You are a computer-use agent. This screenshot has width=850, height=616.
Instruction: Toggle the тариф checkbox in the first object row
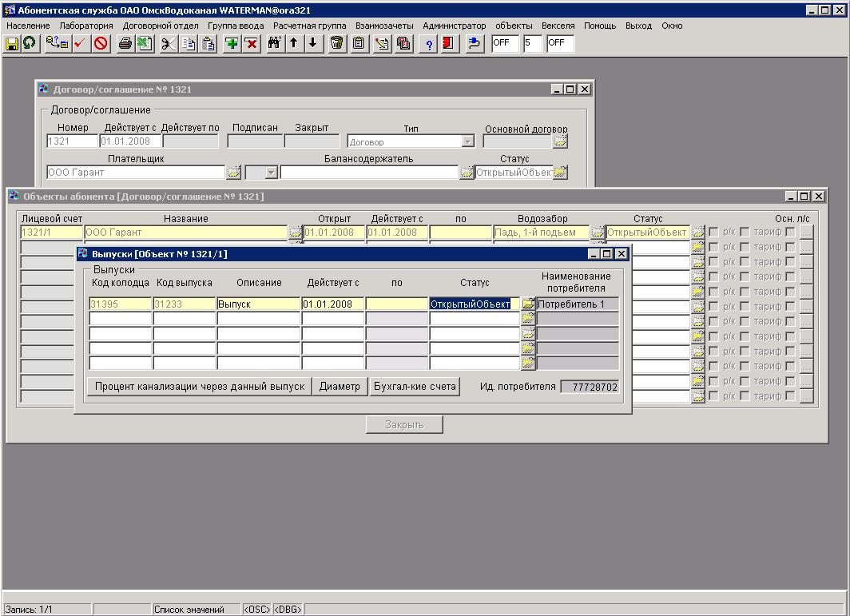click(745, 232)
